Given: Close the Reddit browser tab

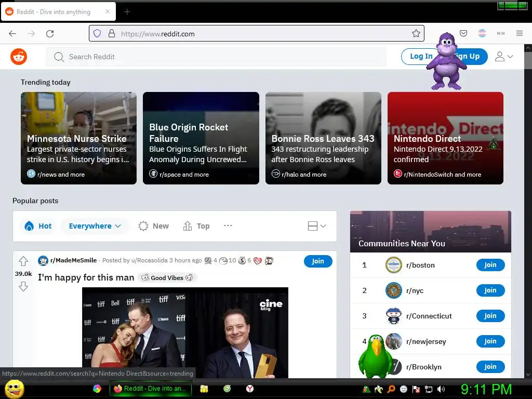Looking at the screenshot, I should pyautogui.click(x=108, y=11).
